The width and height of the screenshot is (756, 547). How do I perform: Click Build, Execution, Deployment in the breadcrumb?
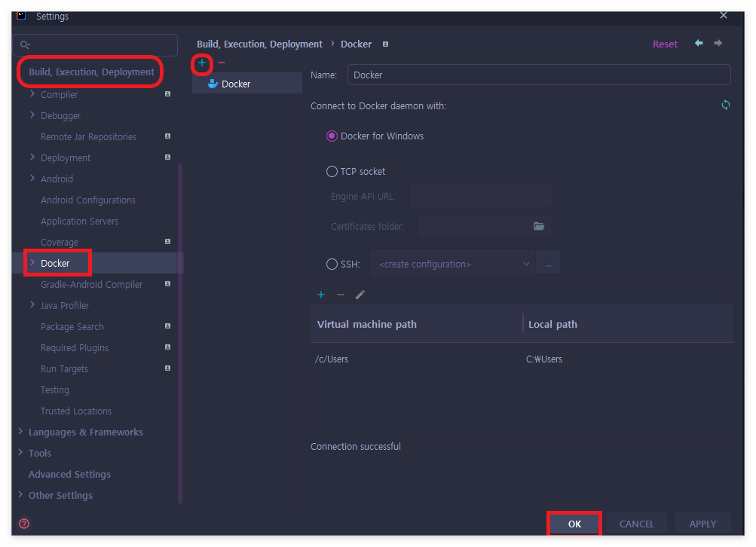pyautogui.click(x=259, y=44)
